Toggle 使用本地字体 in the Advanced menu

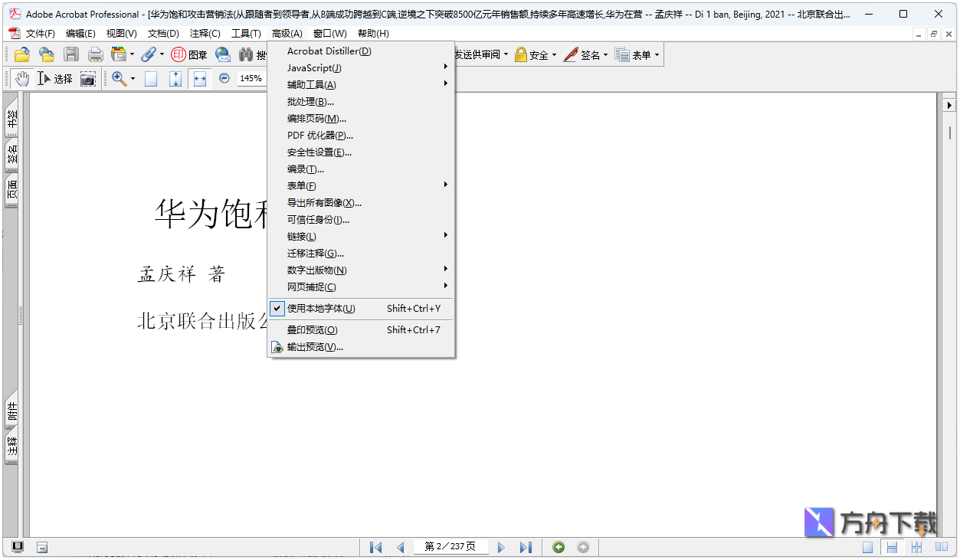pos(322,308)
